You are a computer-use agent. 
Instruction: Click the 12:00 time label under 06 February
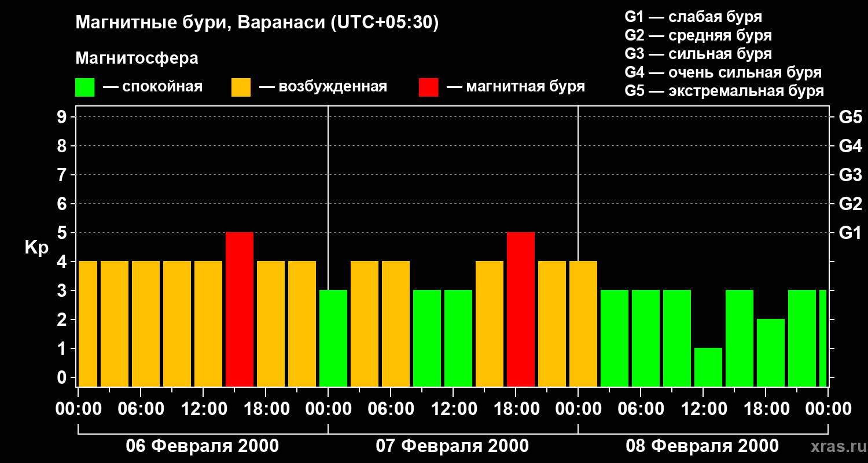(x=203, y=409)
